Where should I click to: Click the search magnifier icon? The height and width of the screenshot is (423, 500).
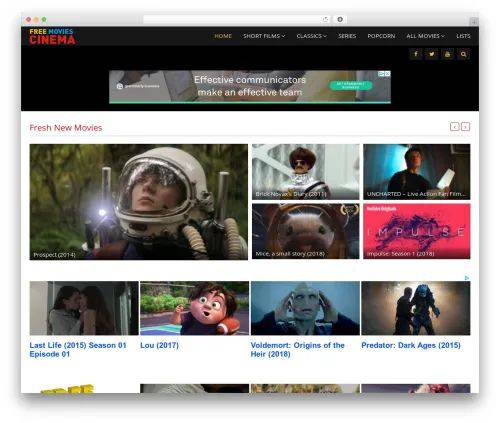[x=463, y=54]
